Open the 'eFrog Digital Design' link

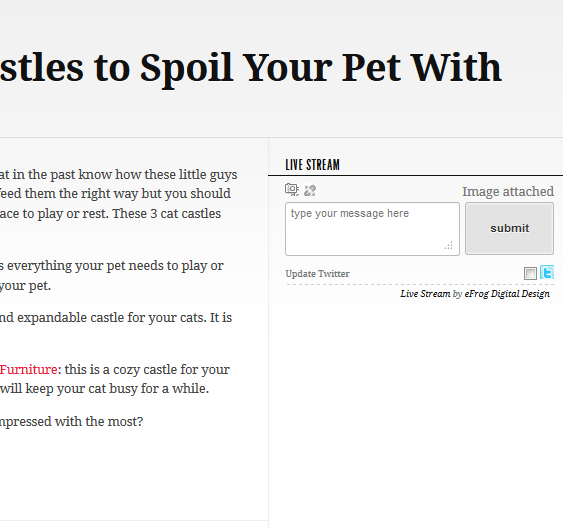click(507, 294)
